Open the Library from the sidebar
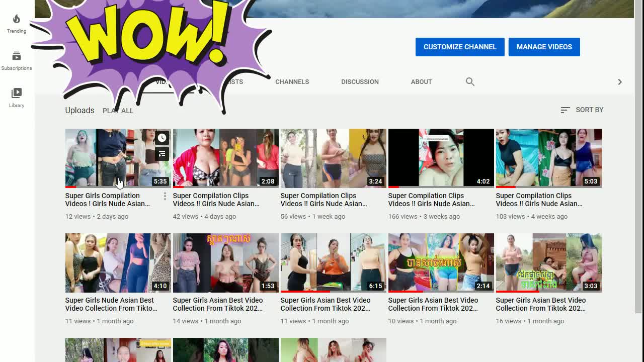The image size is (644, 362). (x=17, y=98)
